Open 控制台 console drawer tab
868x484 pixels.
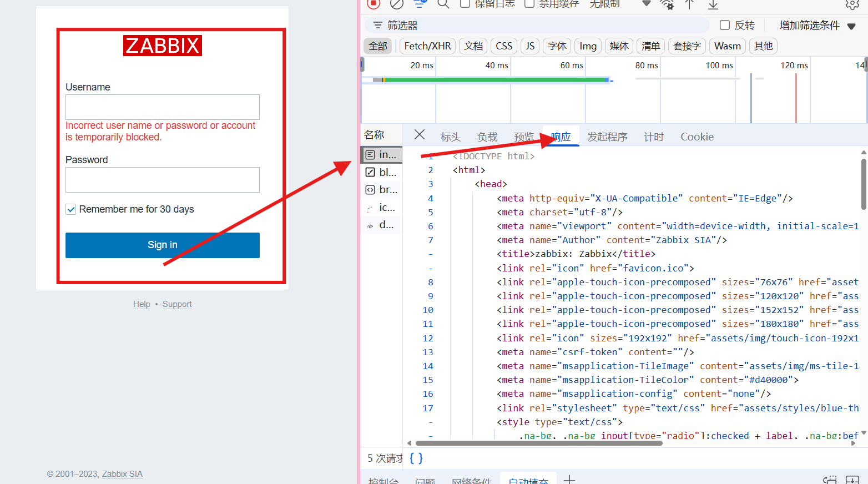[x=383, y=481]
